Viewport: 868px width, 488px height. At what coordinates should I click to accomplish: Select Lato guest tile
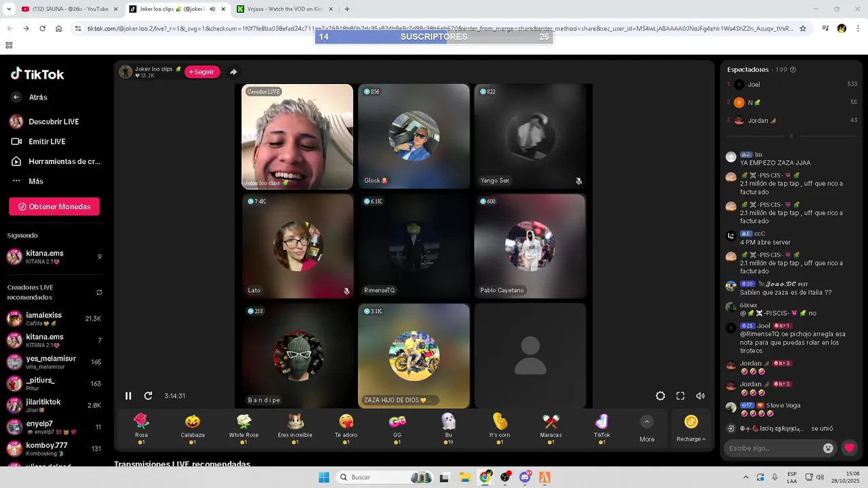tap(298, 246)
